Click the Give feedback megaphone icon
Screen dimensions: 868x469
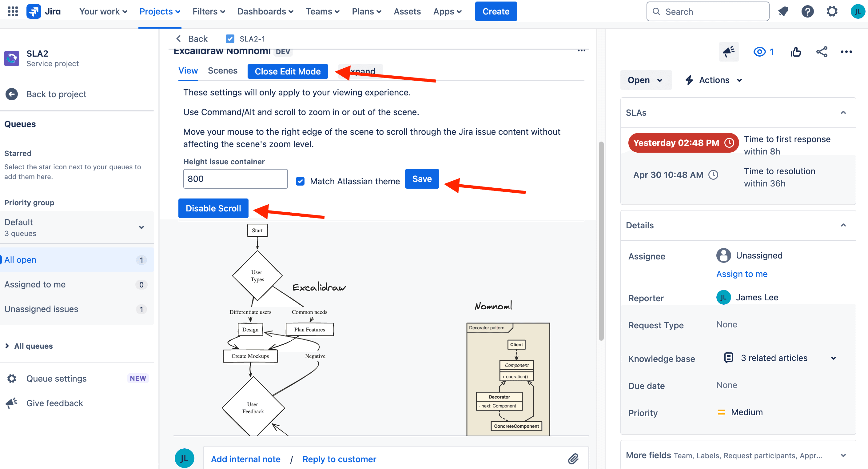12,403
